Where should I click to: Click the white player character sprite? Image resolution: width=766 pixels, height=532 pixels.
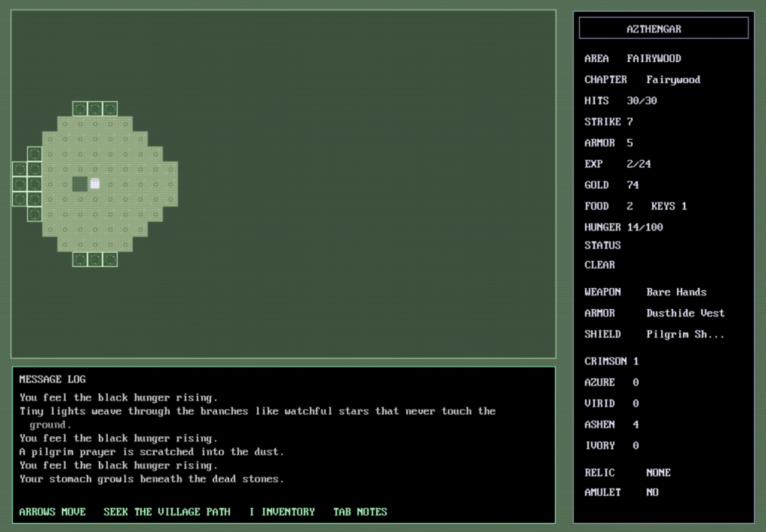pyautogui.click(x=95, y=184)
